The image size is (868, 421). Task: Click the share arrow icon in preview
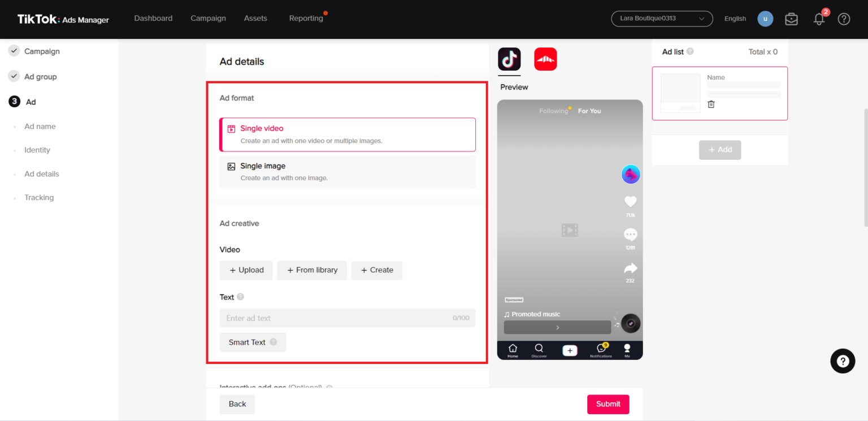pyautogui.click(x=630, y=268)
